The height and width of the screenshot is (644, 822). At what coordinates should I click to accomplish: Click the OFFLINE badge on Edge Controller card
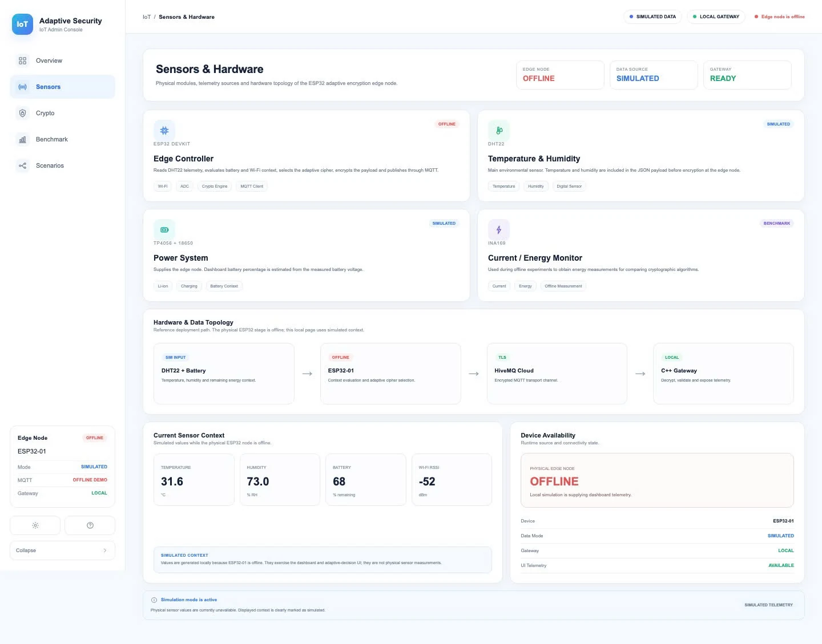pos(447,124)
